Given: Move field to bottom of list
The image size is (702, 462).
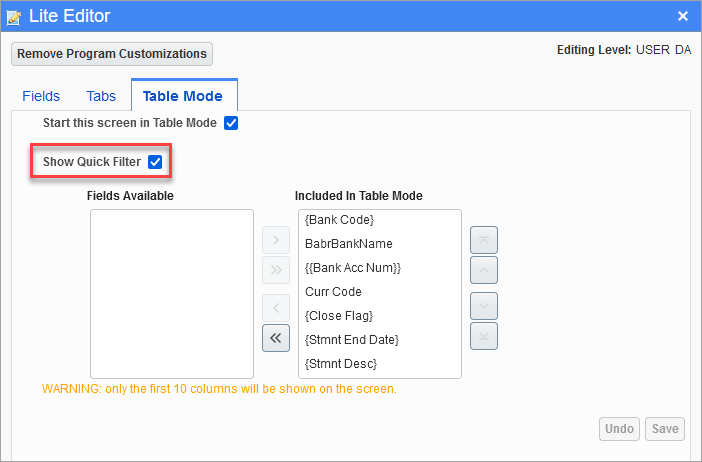Looking at the screenshot, I should tap(484, 336).
